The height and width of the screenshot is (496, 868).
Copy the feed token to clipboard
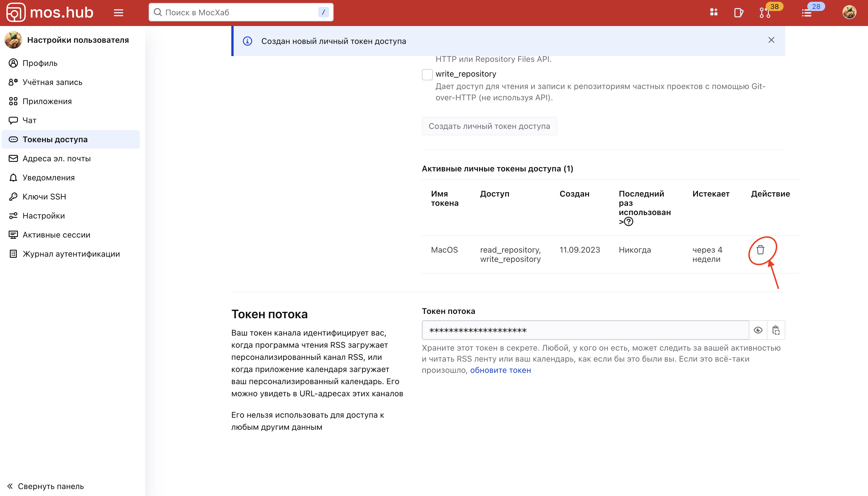click(x=776, y=330)
